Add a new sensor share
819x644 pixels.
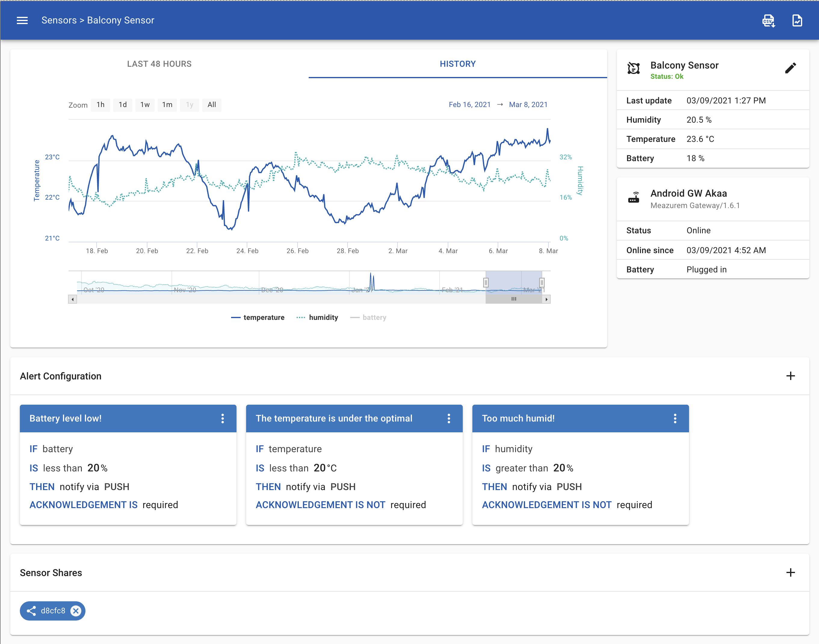pyautogui.click(x=790, y=572)
